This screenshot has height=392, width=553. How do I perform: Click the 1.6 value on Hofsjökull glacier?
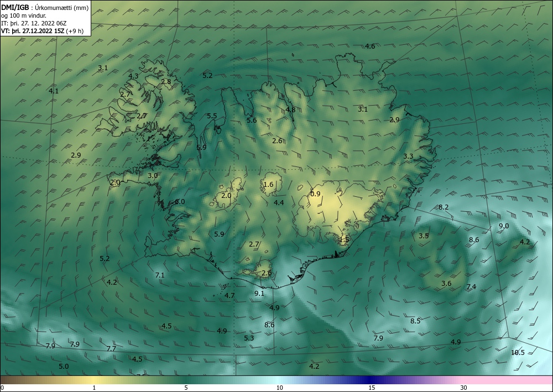pos(268,184)
